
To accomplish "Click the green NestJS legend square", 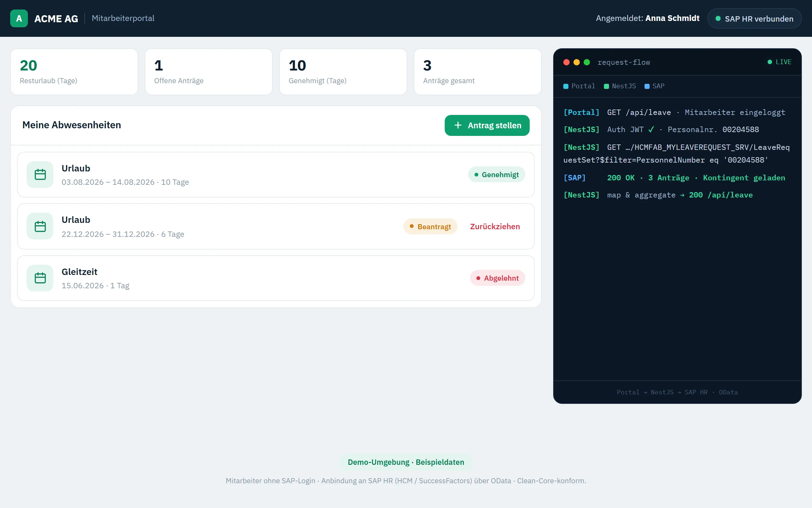I will [x=606, y=86].
